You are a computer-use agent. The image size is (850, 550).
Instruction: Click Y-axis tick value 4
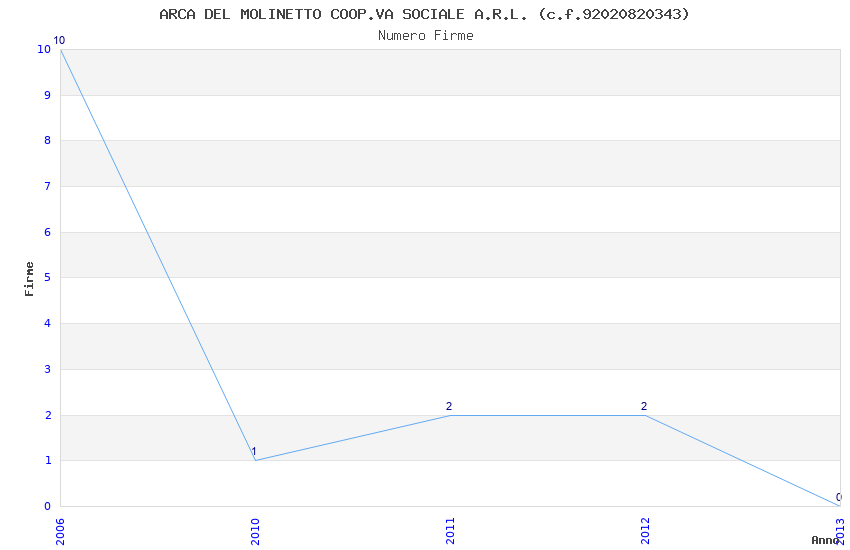(x=48, y=323)
